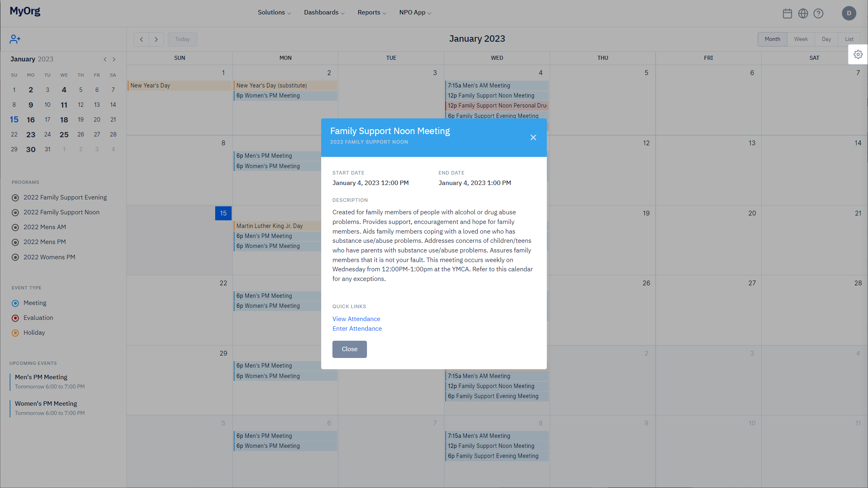Open the calendar settings gear icon
Image resolution: width=868 pixels, height=488 pixels.
(x=858, y=55)
